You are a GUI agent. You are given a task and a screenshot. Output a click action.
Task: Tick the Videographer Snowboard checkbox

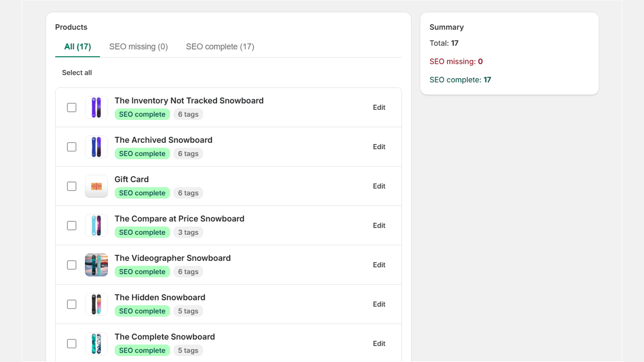click(72, 265)
